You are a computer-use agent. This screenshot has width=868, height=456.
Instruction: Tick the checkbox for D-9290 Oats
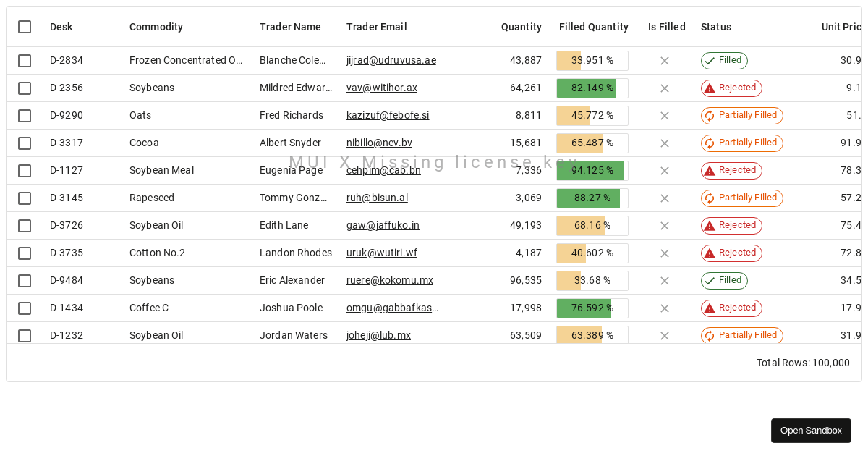(x=25, y=116)
